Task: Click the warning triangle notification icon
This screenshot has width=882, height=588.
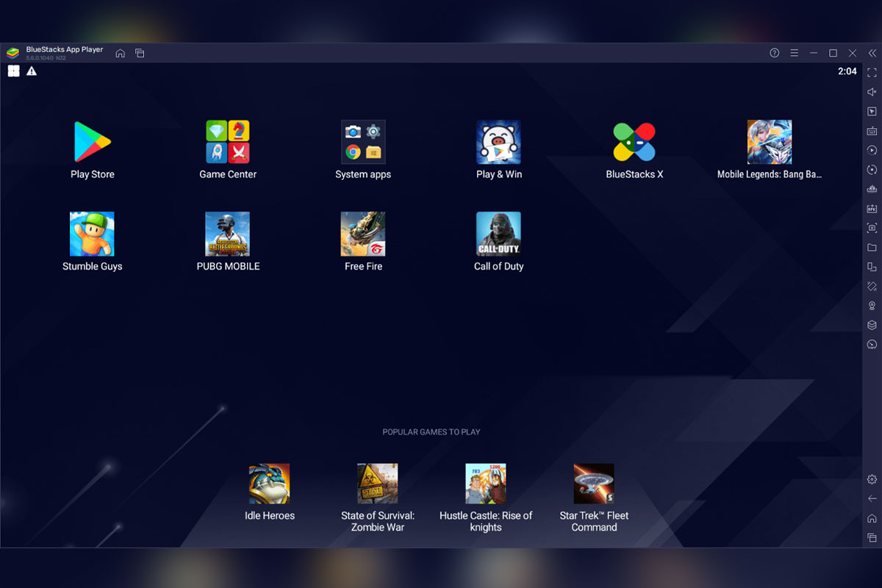Action: [32, 71]
